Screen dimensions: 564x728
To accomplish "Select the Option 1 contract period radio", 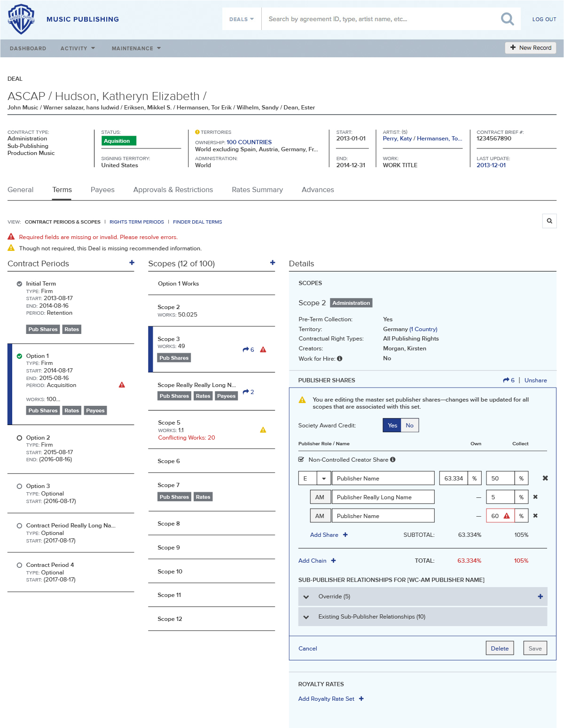I will (x=19, y=356).
